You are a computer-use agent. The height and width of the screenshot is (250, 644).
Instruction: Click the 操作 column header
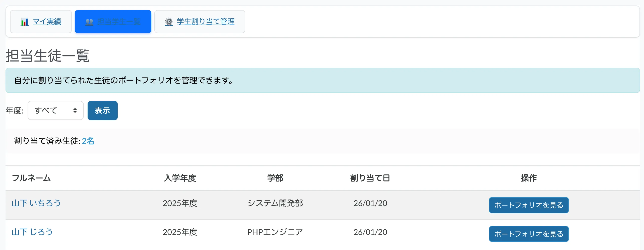pyautogui.click(x=529, y=178)
